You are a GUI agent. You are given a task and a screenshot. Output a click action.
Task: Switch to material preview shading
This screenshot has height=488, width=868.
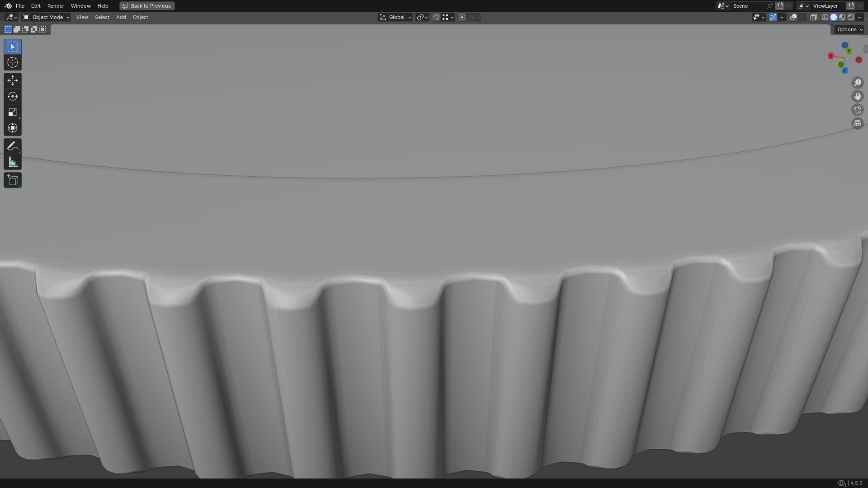point(842,17)
